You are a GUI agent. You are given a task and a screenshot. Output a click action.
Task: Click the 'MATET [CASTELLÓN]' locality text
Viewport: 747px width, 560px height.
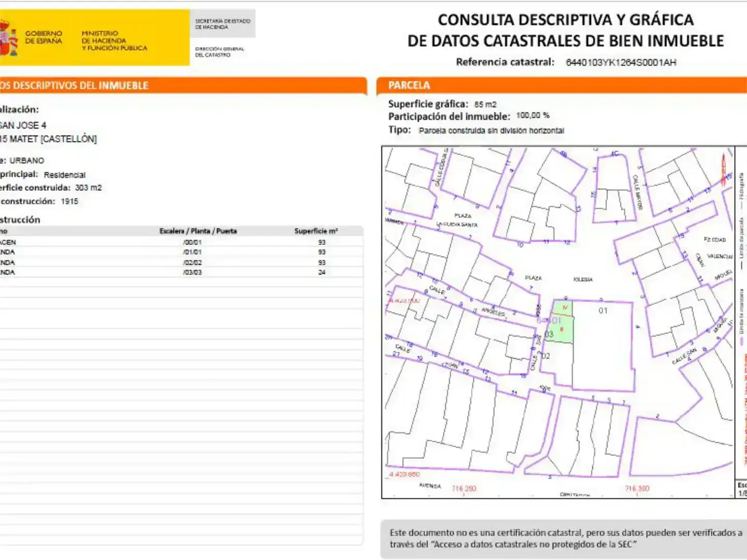coord(53,139)
